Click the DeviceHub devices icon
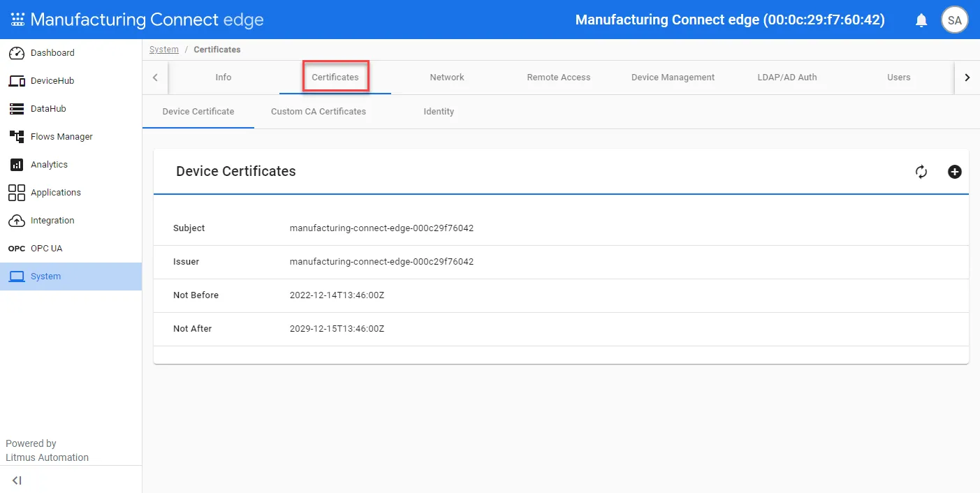980x493 pixels. pos(17,81)
